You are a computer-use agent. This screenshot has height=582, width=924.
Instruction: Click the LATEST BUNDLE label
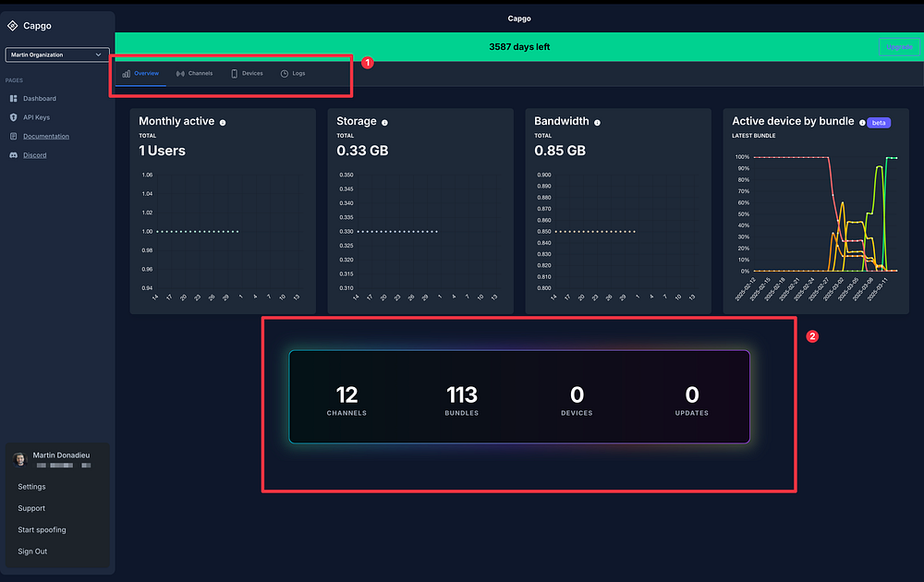pyautogui.click(x=754, y=136)
